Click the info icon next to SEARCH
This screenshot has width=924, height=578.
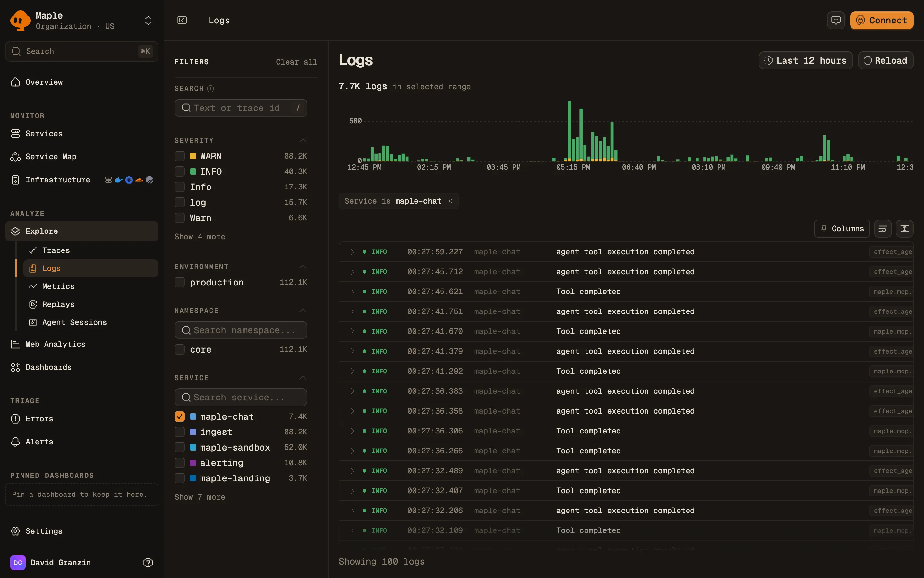(210, 89)
